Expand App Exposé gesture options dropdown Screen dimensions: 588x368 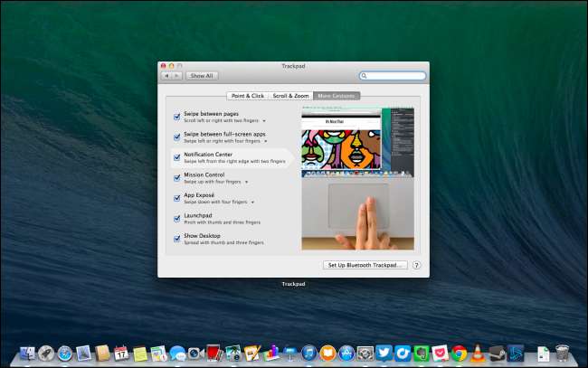click(x=252, y=202)
